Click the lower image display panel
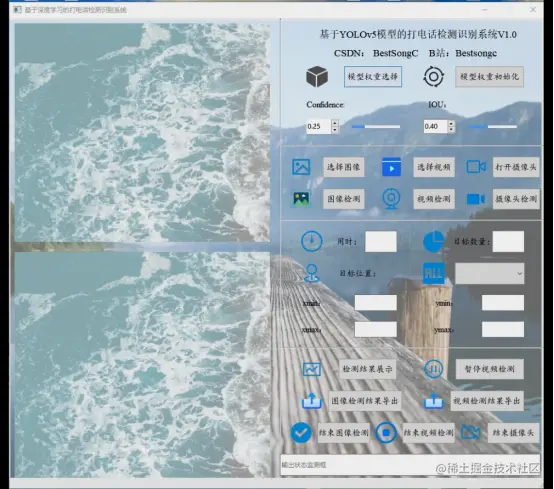The width and height of the screenshot is (554, 489). pos(142,364)
